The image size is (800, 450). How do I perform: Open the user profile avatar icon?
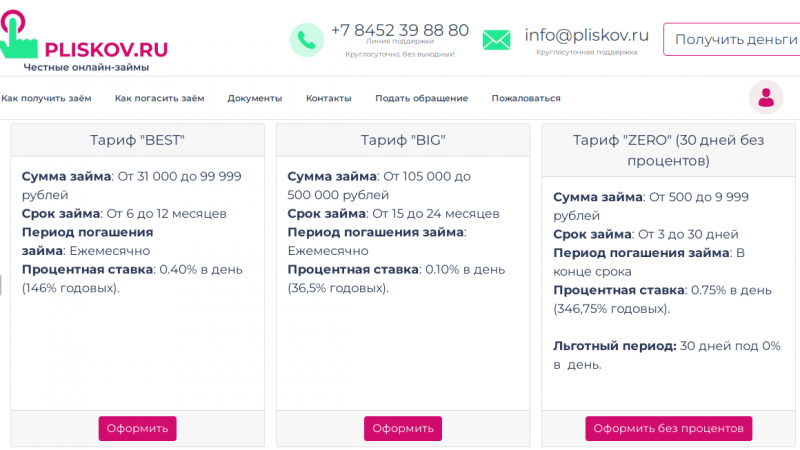(766, 97)
